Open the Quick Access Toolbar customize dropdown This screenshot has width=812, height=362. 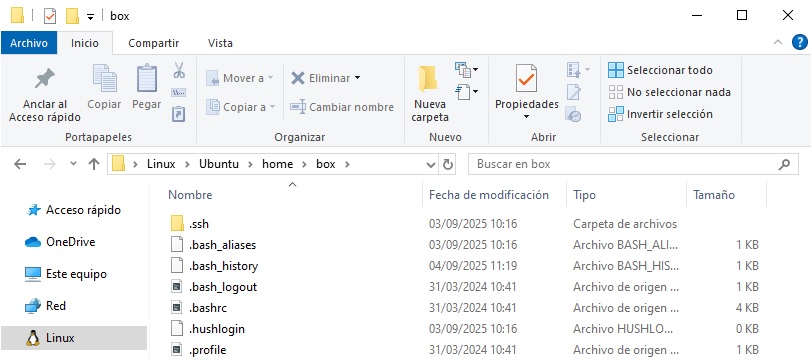pyautogui.click(x=90, y=17)
